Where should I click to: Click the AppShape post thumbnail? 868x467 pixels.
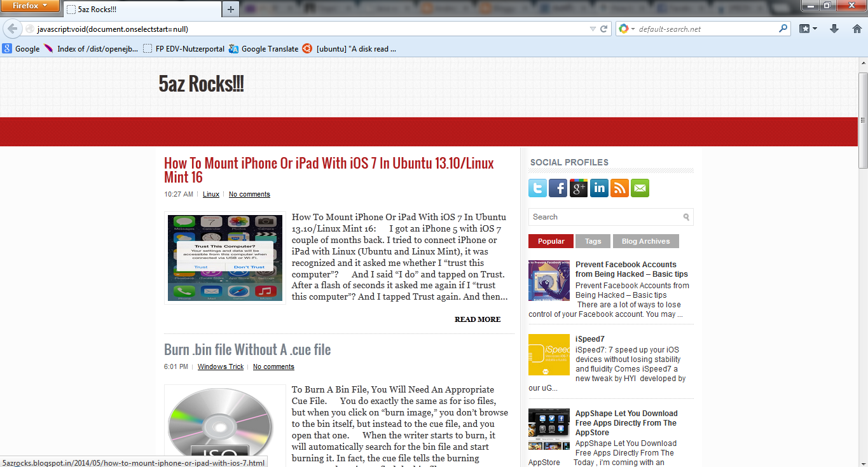click(x=549, y=429)
